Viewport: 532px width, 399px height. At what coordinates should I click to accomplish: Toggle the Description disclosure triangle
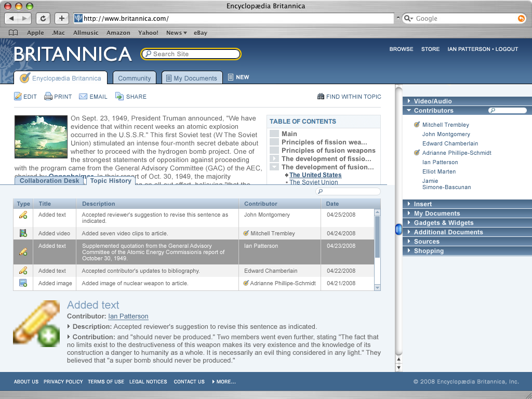pos(69,326)
